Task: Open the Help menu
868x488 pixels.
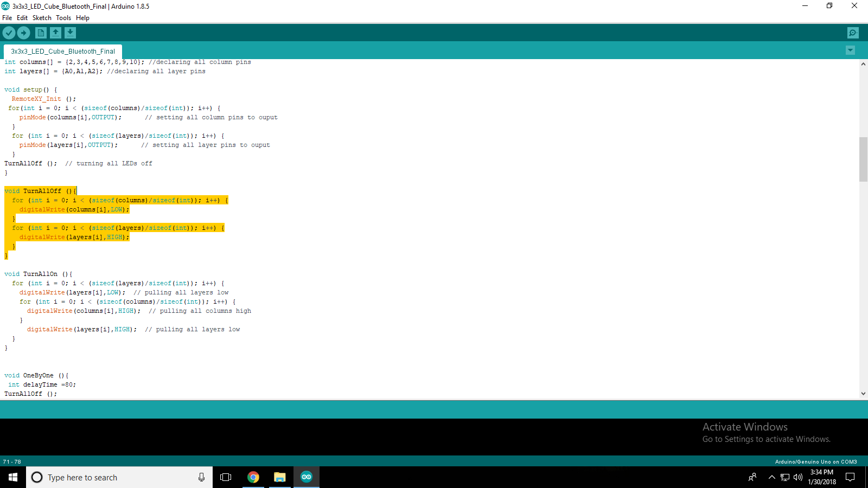Action: 82,18
